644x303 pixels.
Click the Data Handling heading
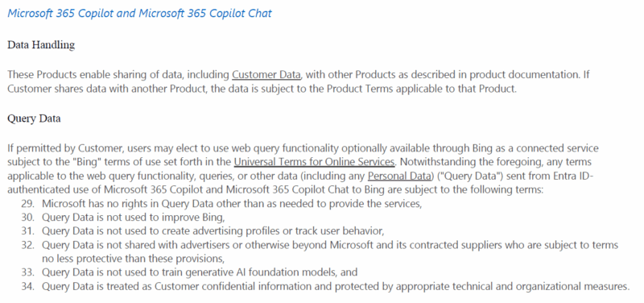(x=41, y=45)
